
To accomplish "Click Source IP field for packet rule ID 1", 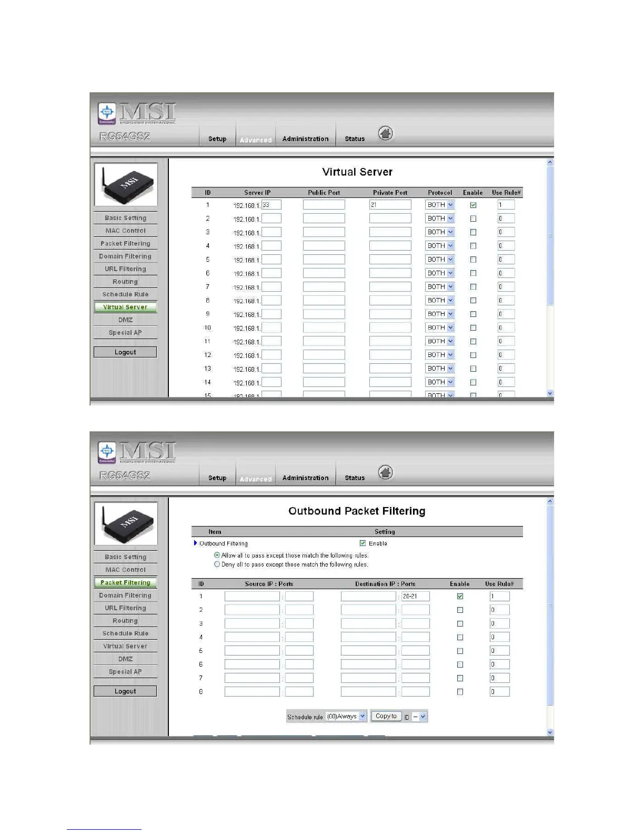I will point(252,596).
